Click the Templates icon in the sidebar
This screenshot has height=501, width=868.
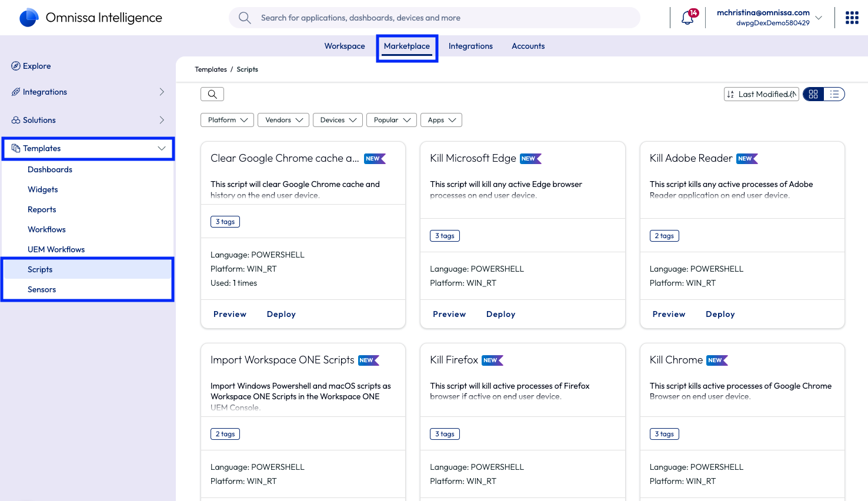[16, 148]
